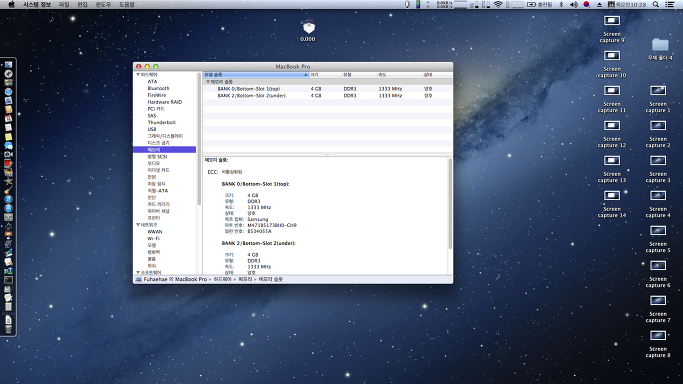The width and height of the screenshot is (683, 384).
Task: Collapse the 소프트웨어 sidebar section
Action: (138, 273)
